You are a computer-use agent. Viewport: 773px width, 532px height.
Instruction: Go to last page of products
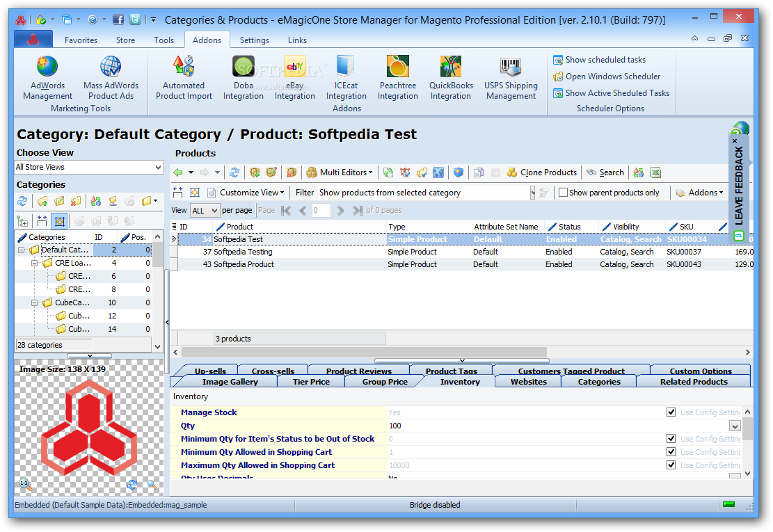(x=357, y=211)
